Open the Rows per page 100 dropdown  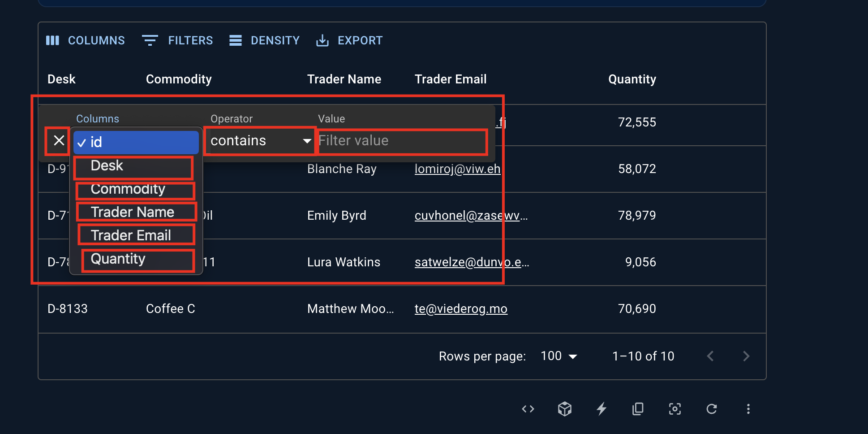pyautogui.click(x=559, y=356)
